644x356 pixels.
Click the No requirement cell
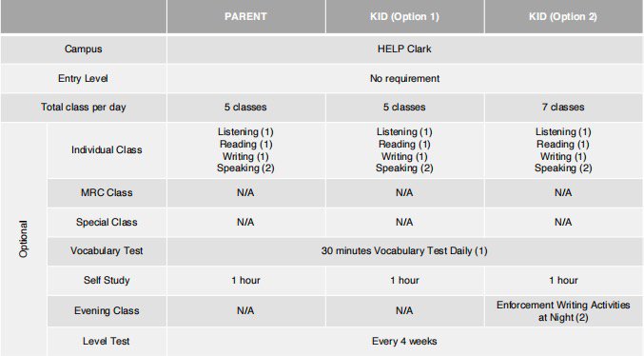tap(404, 78)
